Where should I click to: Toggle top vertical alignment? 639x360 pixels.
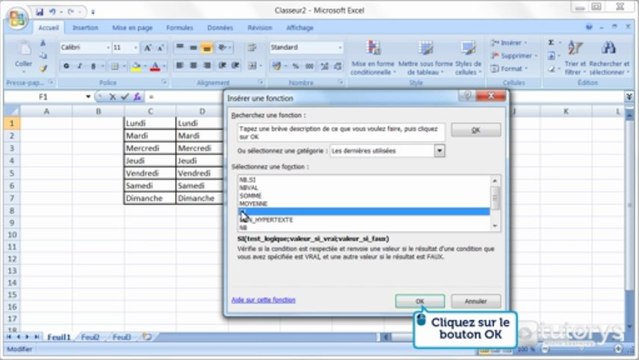click(180, 47)
